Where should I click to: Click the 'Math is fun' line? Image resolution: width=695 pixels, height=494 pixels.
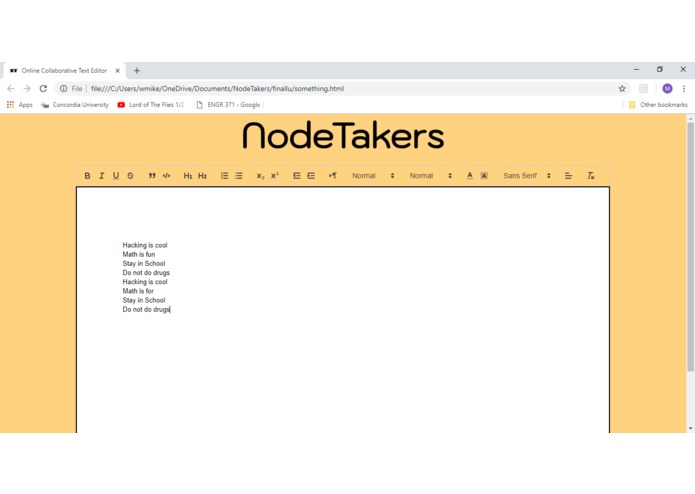click(x=139, y=254)
